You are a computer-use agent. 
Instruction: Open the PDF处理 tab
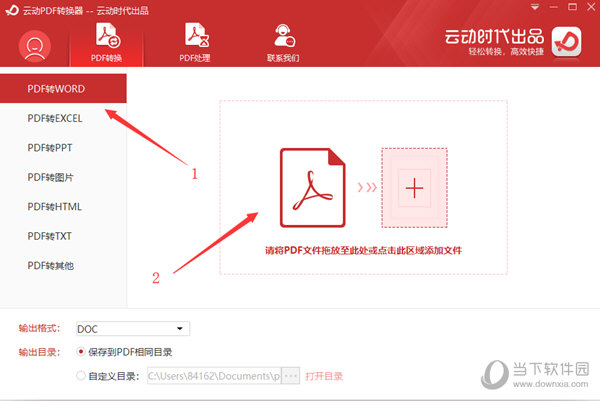195,43
